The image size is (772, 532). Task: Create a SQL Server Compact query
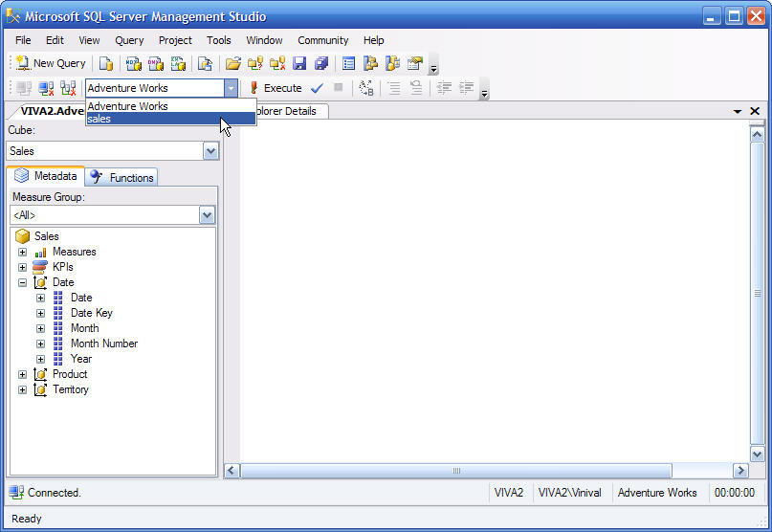205,63
